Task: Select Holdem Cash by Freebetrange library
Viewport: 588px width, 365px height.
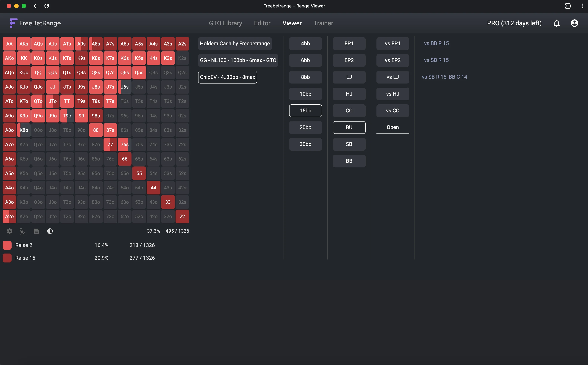Action: click(235, 43)
